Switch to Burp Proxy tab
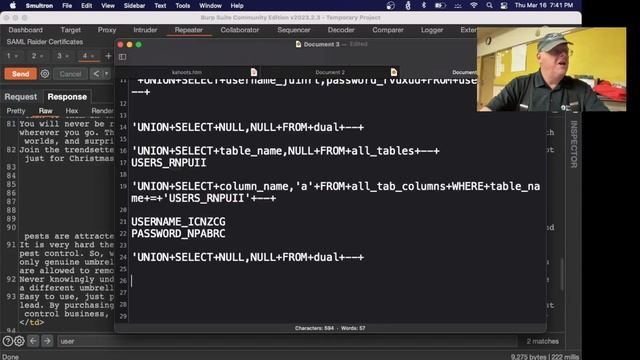 107,30
